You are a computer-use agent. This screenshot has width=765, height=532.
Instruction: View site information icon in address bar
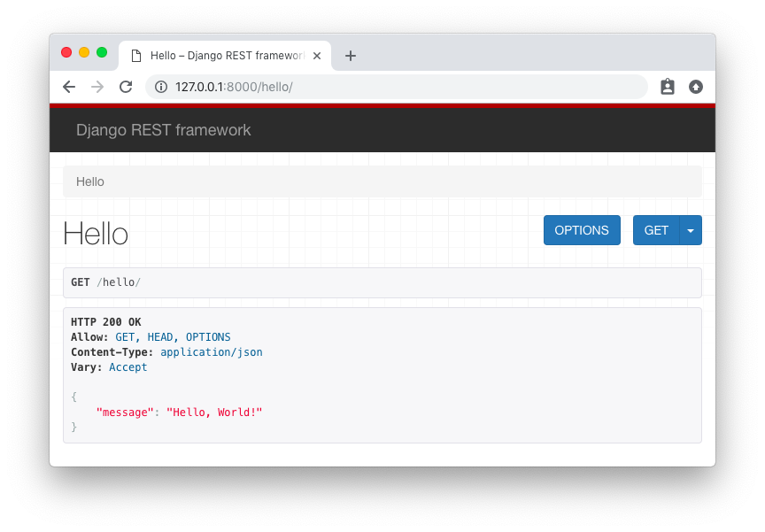click(x=161, y=87)
